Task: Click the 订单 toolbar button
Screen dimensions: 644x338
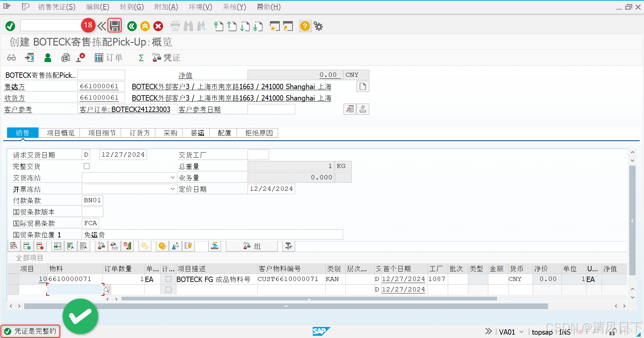Action: 108,58
